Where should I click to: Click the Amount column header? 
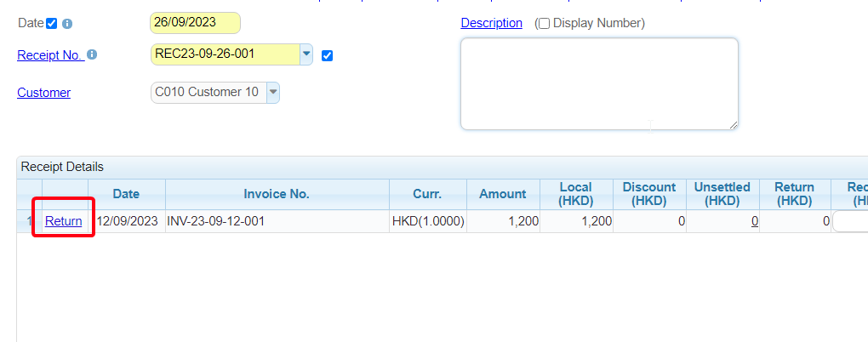(x=502, y=194)
